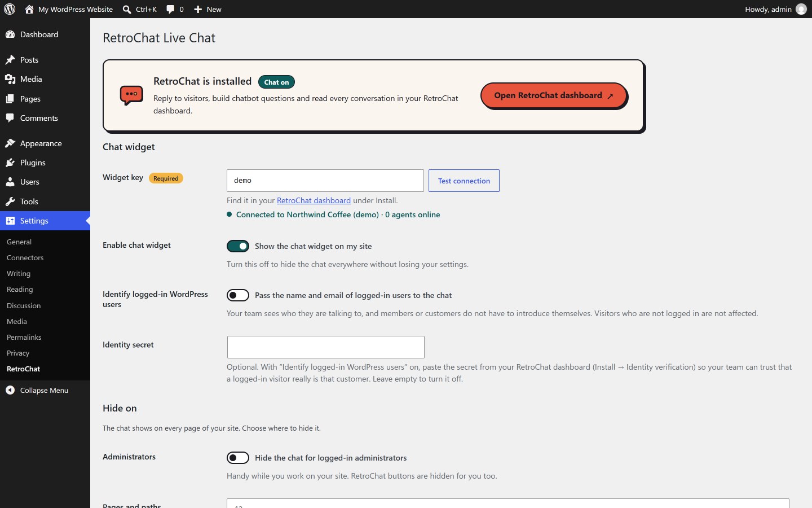Image resolution: width=812 pixels, height=508 pixels.
Task: Click the Plugins plug icon
Action: [10, 163]
